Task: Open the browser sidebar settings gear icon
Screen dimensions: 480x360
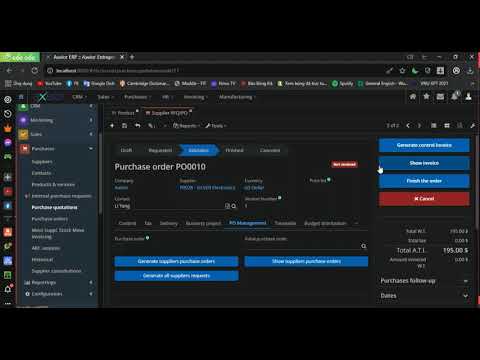Action: point(8,99)
